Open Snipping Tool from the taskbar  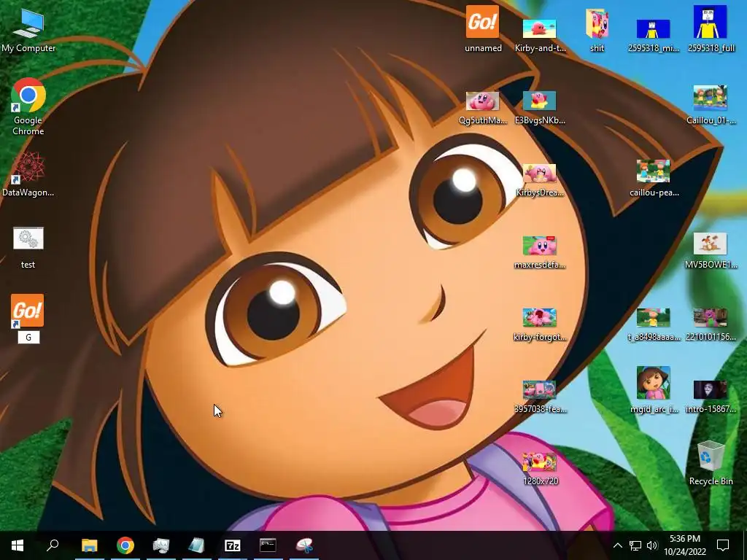point(304,545)
